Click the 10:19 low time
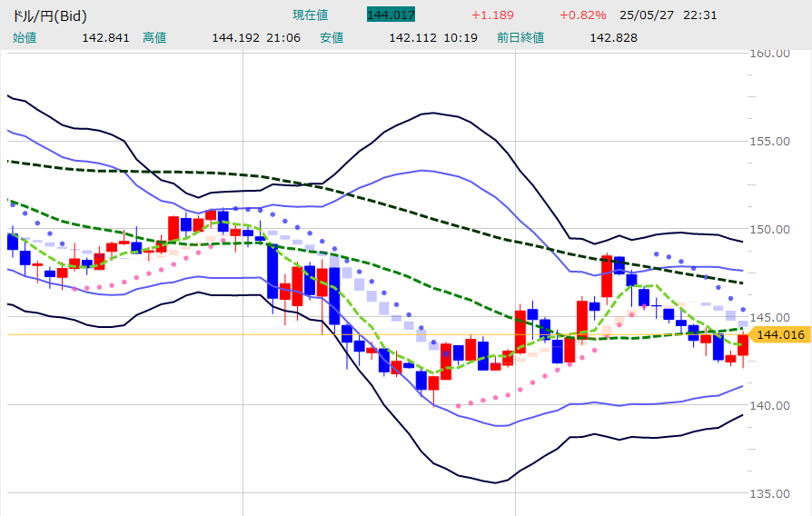Image resolution: width=812 pixels, height=516 pixels. (460, 38)
